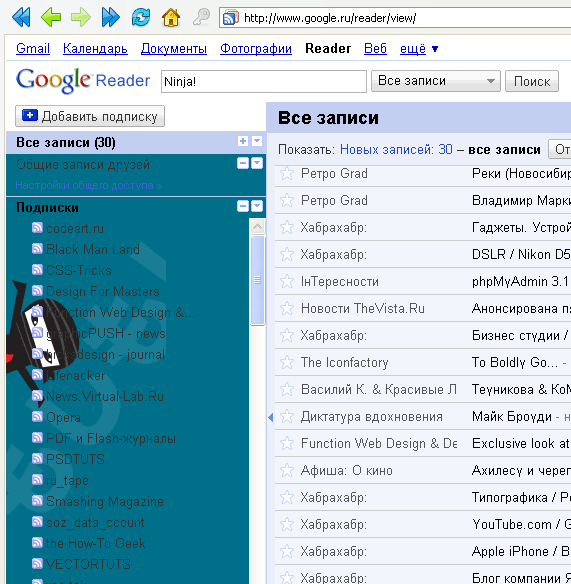
Task: Open the Black Man Land subscription
Action: point(92,249)
